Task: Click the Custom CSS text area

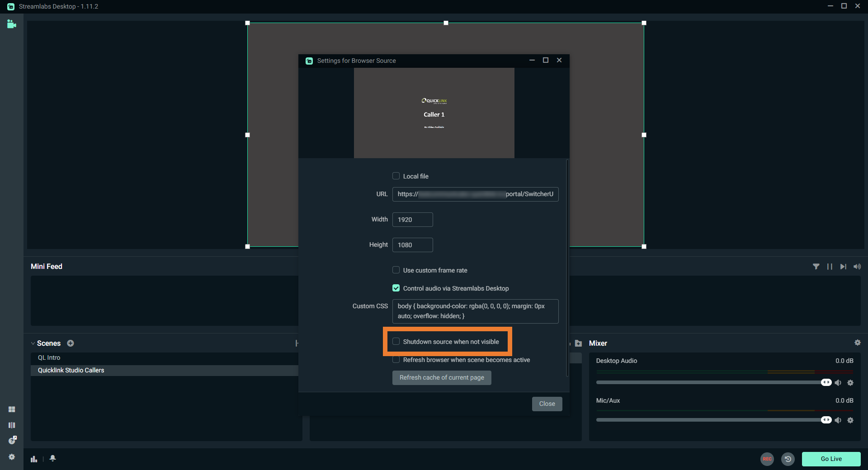Action: [476, 311]
